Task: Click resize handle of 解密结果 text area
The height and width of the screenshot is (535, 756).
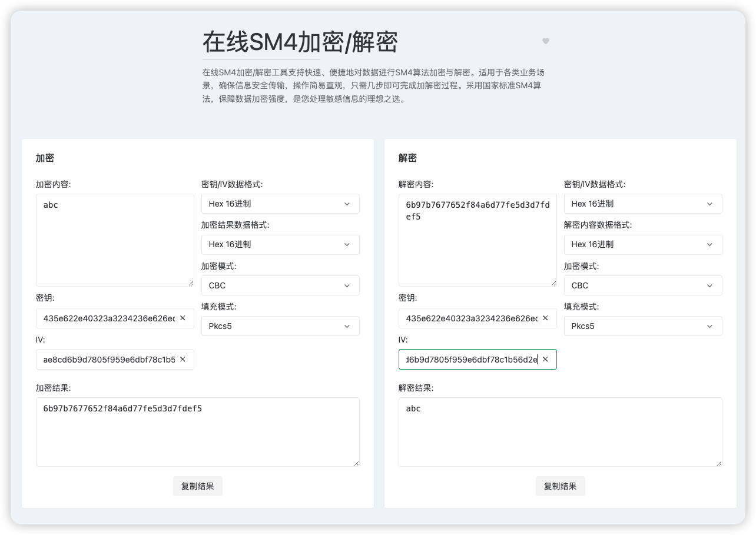Action: pos(719,463)
